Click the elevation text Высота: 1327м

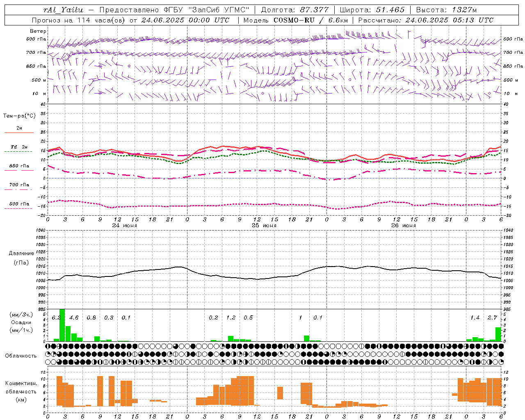point(446,10)
